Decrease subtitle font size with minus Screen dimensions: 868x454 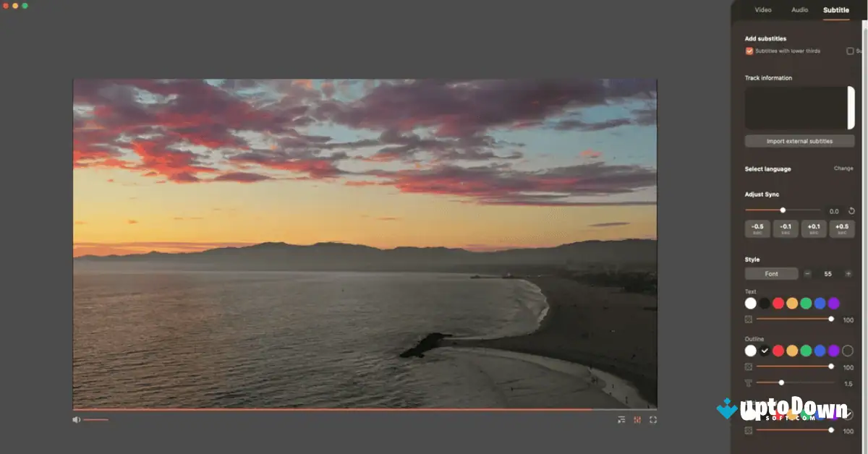(x=807, y=274)
